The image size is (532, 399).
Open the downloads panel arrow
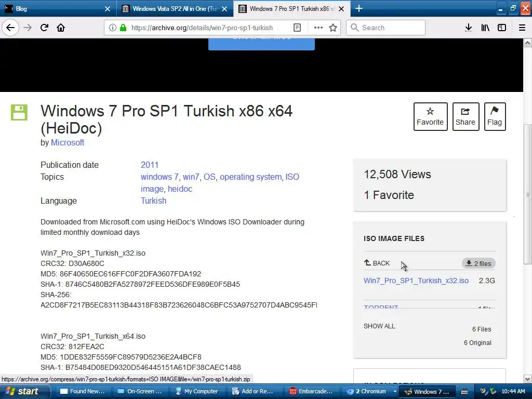468,28
